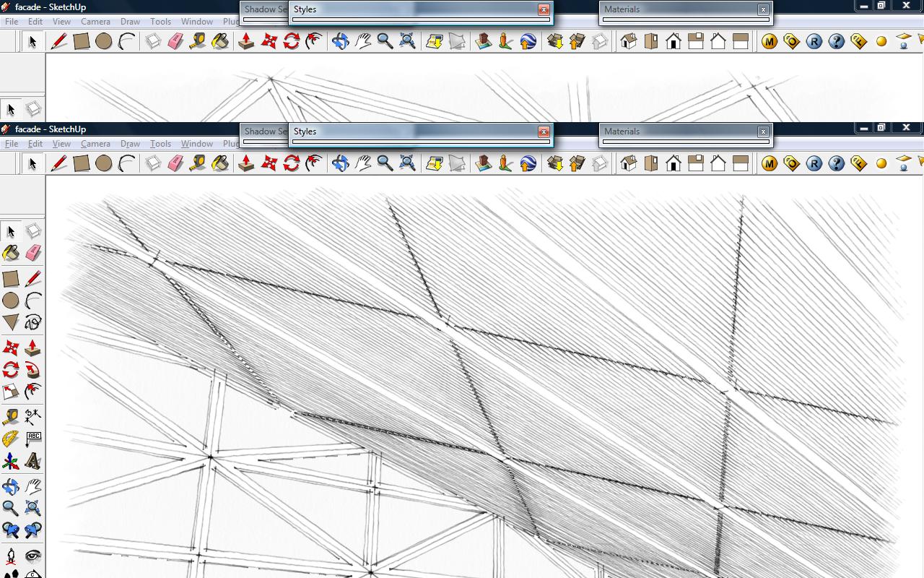Pick the Push/Pull tool
Image resolution: width=924 pixels, height=578 pixels.
pyautogui.click(x=34, y=348)
